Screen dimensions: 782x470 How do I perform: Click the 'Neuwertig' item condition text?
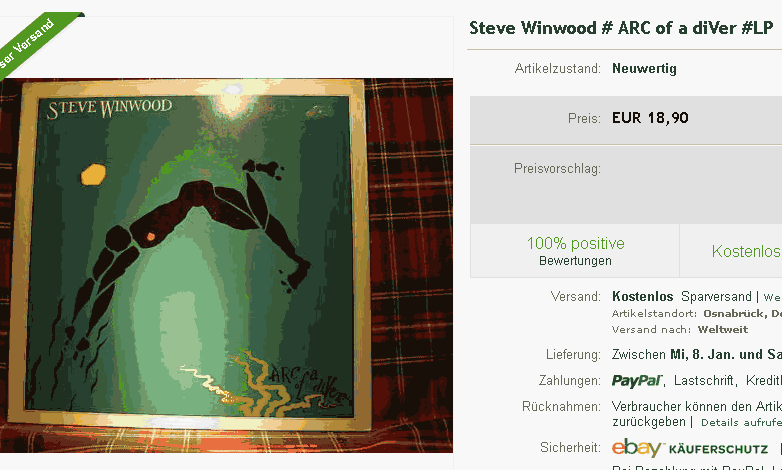[644, 68]
